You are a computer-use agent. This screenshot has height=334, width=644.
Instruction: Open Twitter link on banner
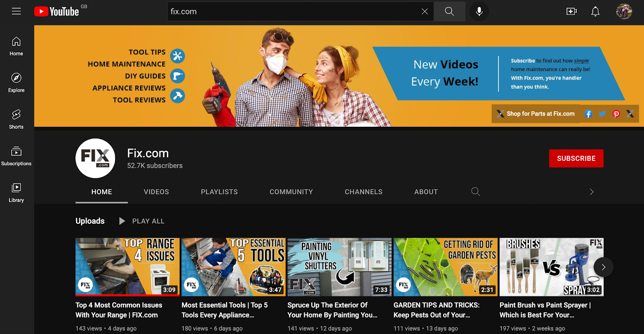602,114
